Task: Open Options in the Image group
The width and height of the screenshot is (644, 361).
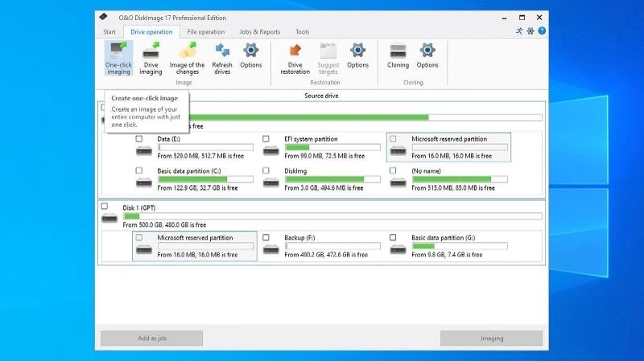Action: click(250, 55)
